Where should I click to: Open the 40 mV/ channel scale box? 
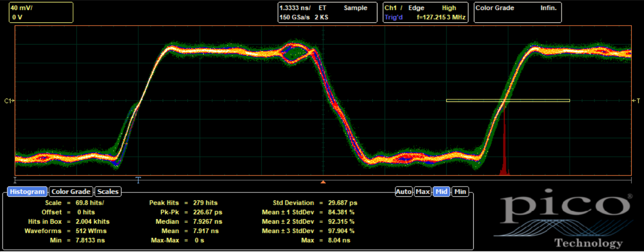pos(41,13)
